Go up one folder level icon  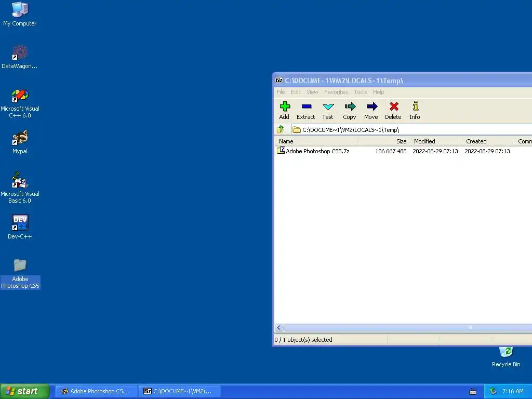click(x=280, y=129)
